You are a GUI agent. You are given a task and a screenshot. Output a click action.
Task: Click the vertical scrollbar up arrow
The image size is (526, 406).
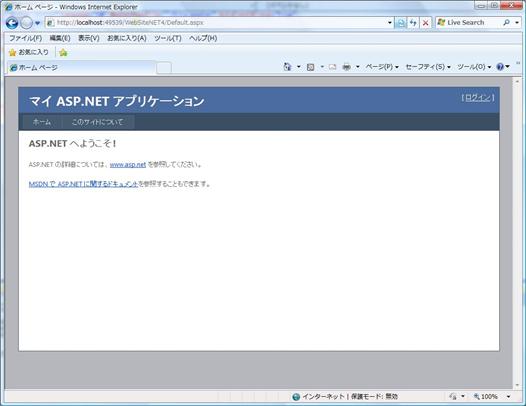517,82
